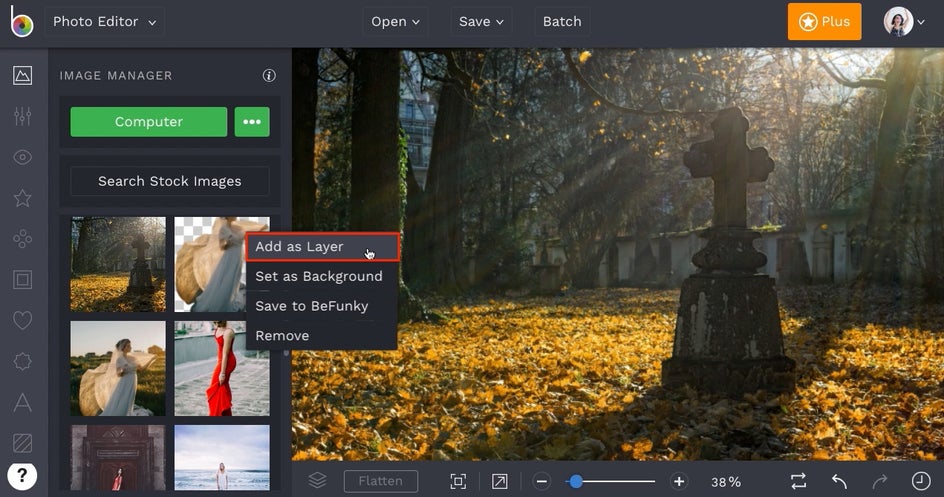
Task: Zoom in with the plus button
Action: coord(679,481)
